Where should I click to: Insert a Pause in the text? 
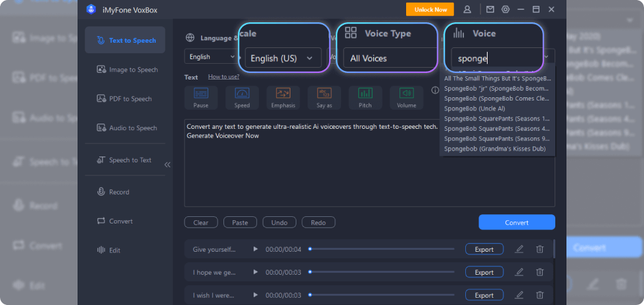pyautogui.click(x=201, y=98)
